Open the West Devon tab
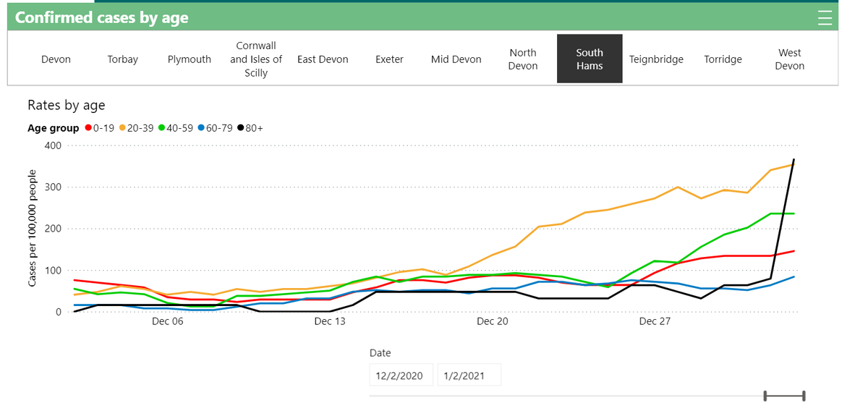Image resolution: width=868 pixels, height=419 pixels. (790, 59)
